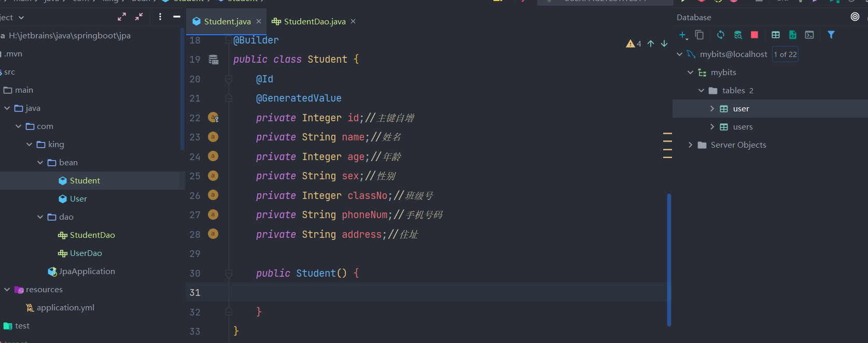
Task: Collapse the resources folder
Action: (x=7, y=289)
